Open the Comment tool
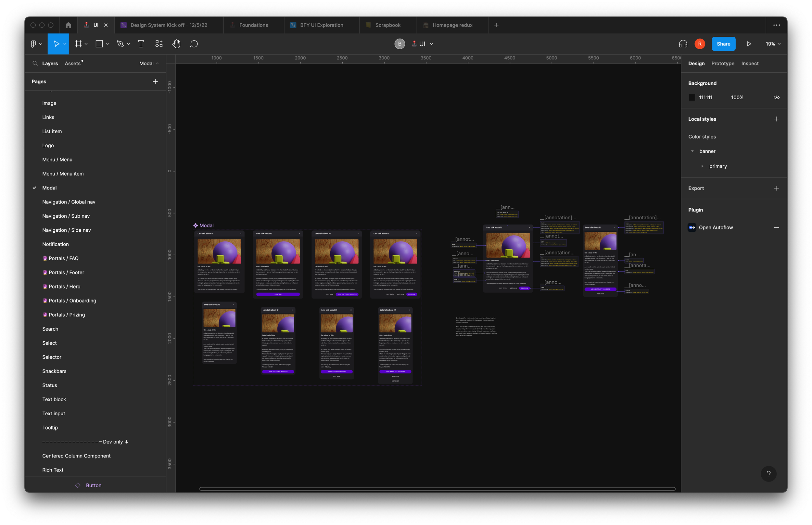This screenshot has width=812, height=525. 194,44
